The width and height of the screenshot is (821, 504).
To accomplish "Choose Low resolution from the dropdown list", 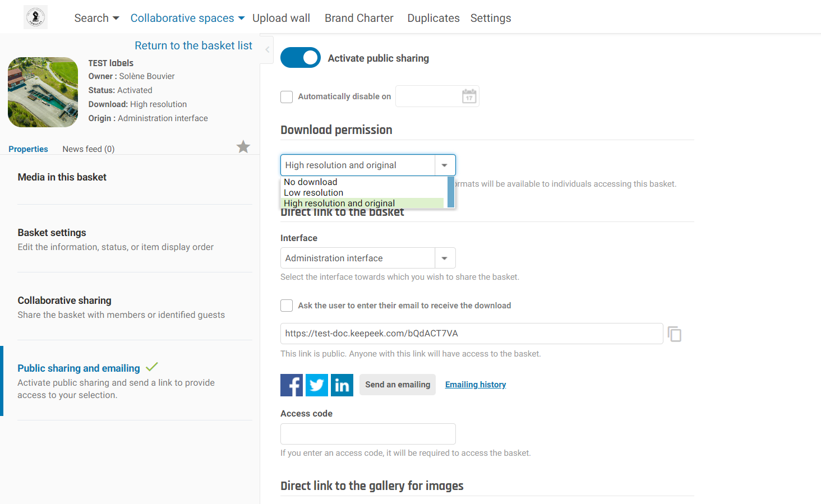I will tap(313, 193).
